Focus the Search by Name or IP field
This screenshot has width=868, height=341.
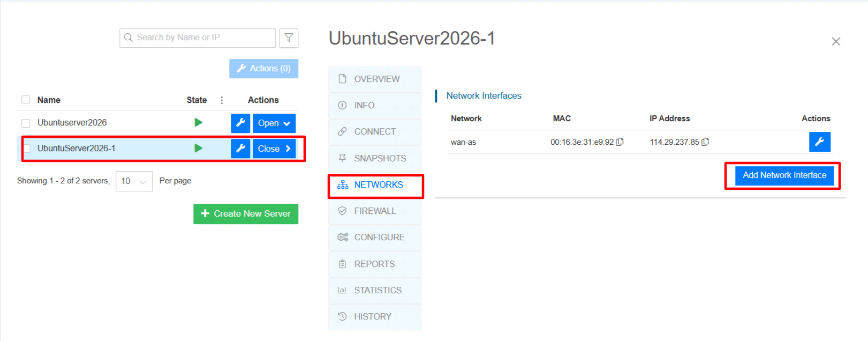click(x=198, y=38)
